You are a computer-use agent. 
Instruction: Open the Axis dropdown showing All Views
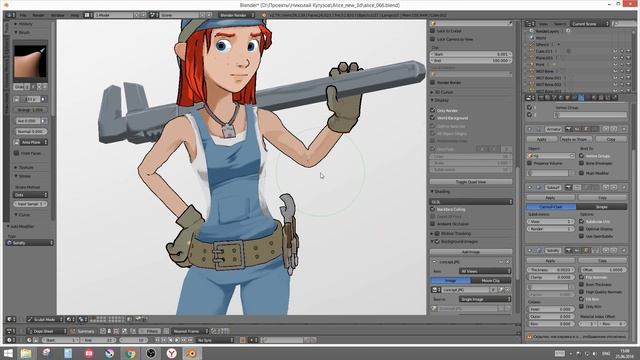[x=485, y=271]
